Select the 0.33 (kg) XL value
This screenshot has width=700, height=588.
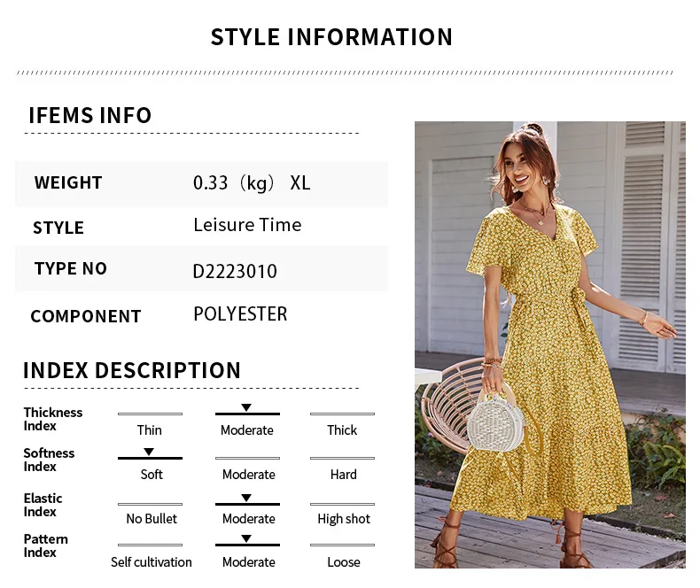(x=252, y=183)
